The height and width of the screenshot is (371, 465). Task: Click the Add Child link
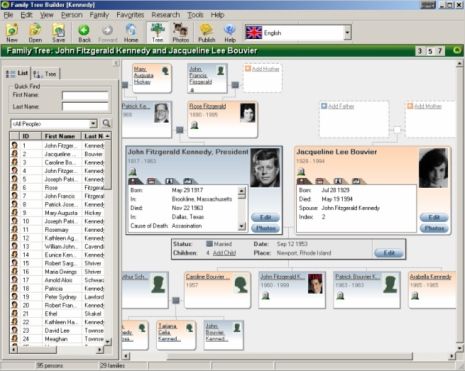[224, 253]
